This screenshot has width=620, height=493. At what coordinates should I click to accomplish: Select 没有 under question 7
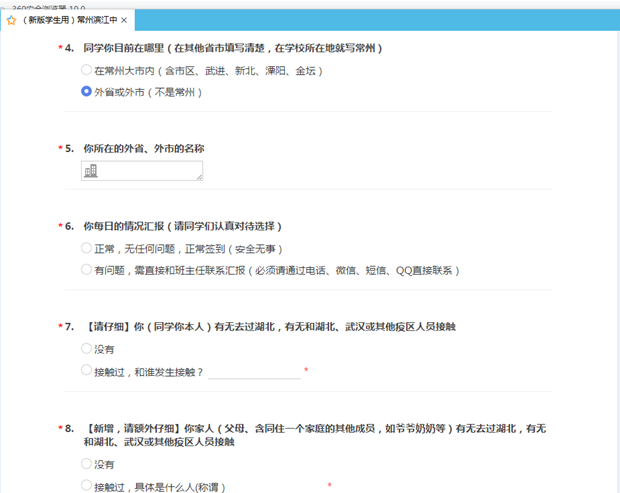pyautogui.click(x=87, y=349)
